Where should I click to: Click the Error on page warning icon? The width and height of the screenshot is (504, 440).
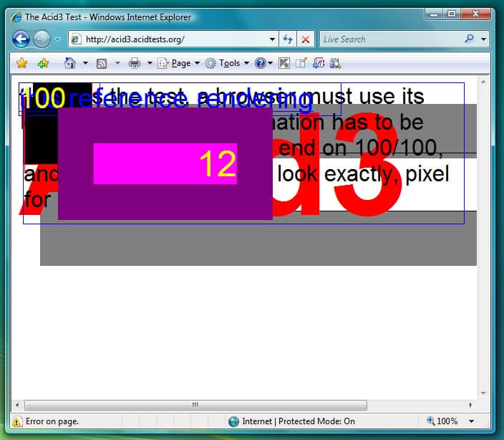pos(17,421)
